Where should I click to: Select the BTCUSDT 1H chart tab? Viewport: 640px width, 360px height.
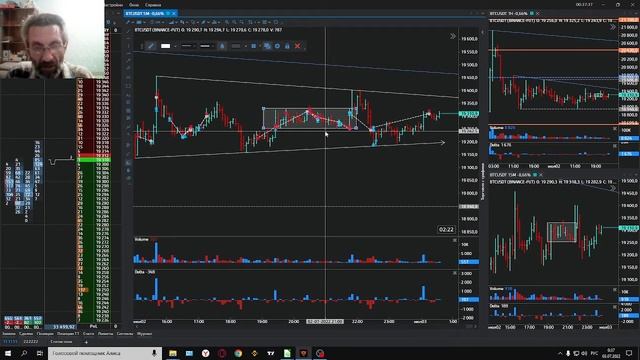coord(509,13)
